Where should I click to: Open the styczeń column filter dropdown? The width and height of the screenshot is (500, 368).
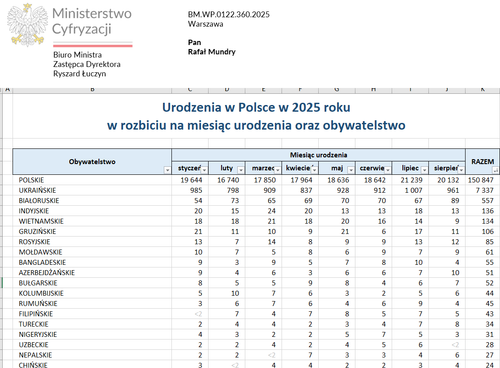click(x=204, y=170)
